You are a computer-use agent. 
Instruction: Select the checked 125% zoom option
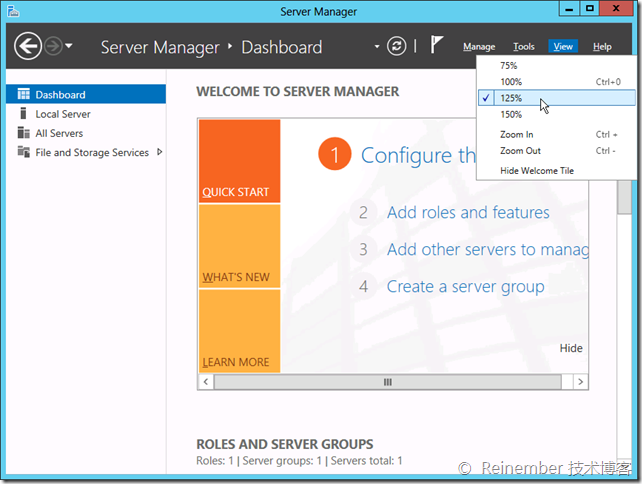(512, 98)
